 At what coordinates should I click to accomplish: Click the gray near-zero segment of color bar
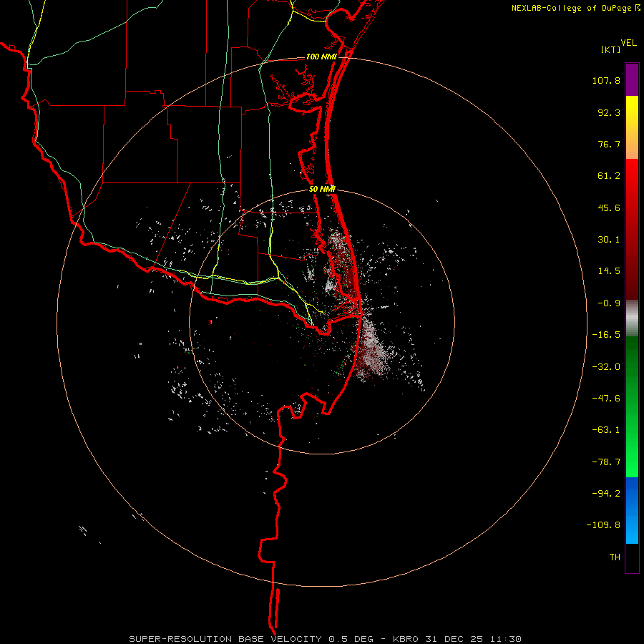tap(632, 318)
